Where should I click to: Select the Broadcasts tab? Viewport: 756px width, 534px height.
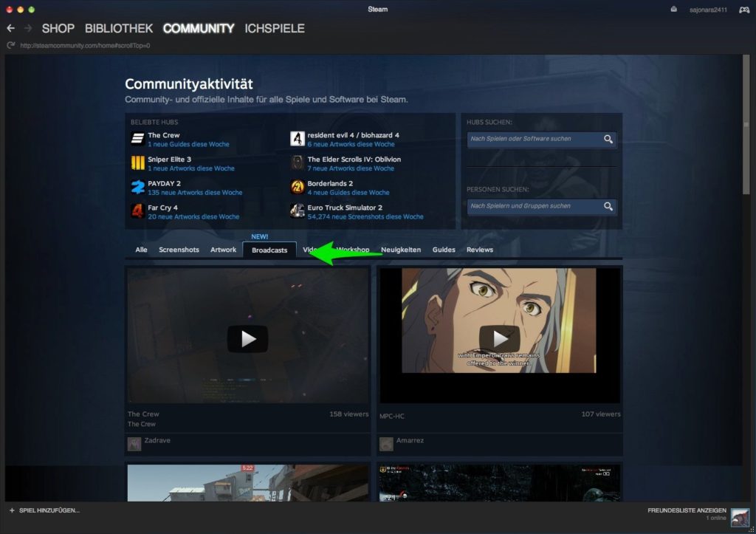(269, 250)
